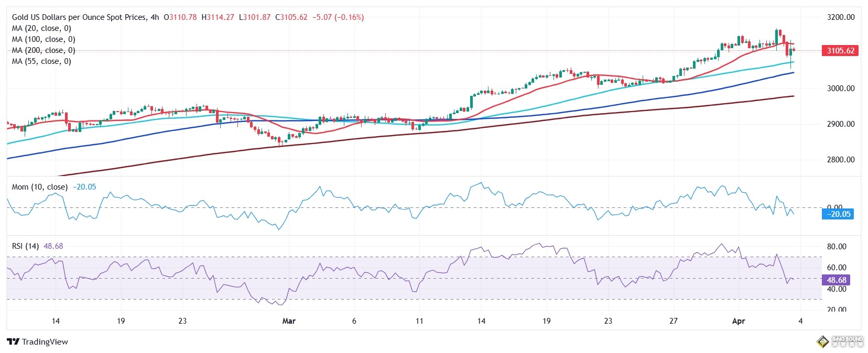
Task: Click the -5.07 (-0.16%) price change value
Action: [338, 17]
